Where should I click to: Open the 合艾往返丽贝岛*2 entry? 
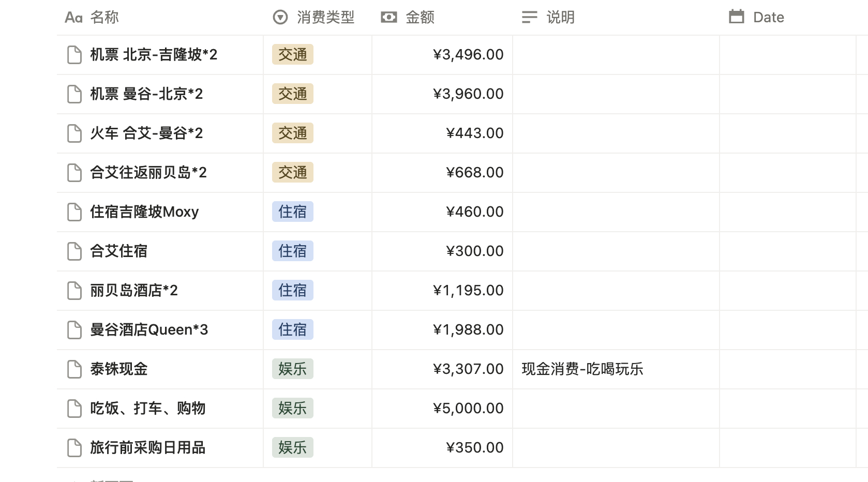pos(148,173)
